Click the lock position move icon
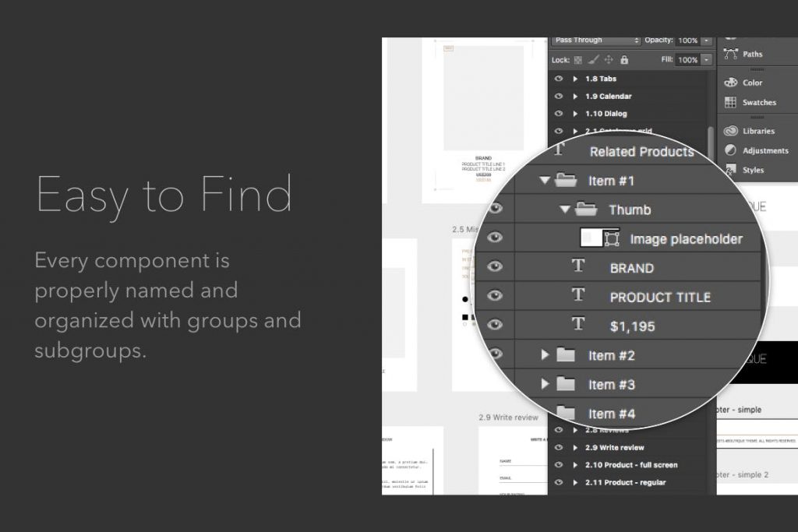Screen dimensions: 798x532 [609, 60]
